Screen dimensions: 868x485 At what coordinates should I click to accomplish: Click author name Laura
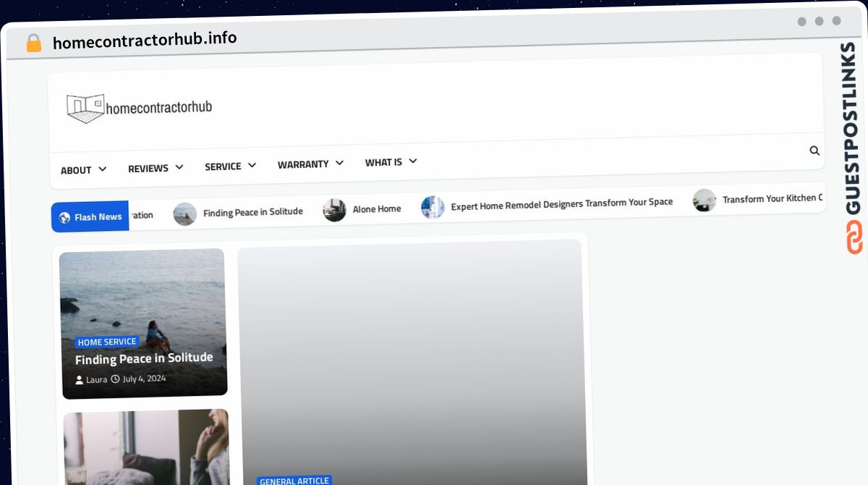point(96,379)
